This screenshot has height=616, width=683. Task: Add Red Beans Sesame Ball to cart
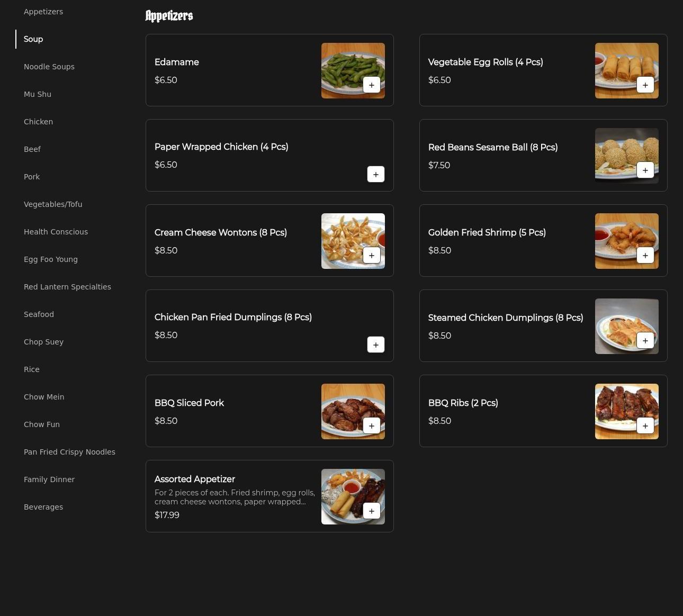tap(645, 170)
